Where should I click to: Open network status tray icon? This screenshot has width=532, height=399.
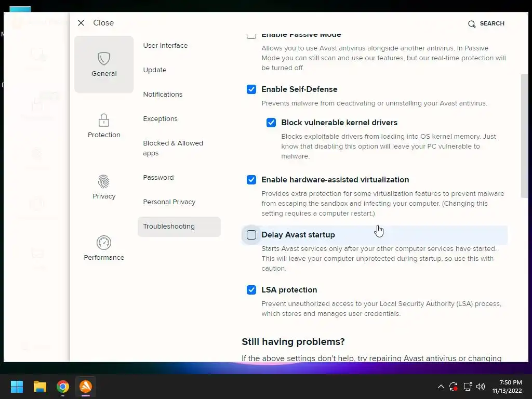[468, 387]
